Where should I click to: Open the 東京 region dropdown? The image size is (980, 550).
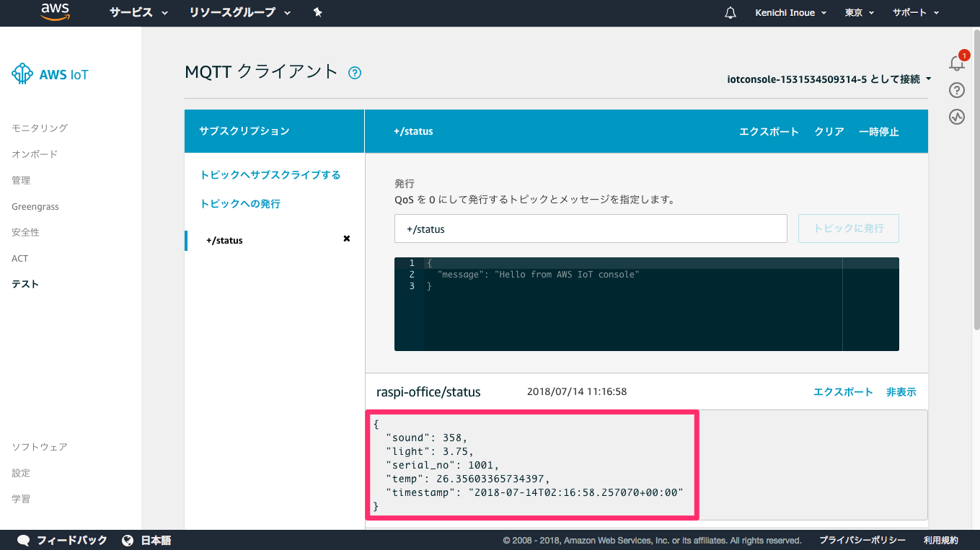click(x=859, y=13)
